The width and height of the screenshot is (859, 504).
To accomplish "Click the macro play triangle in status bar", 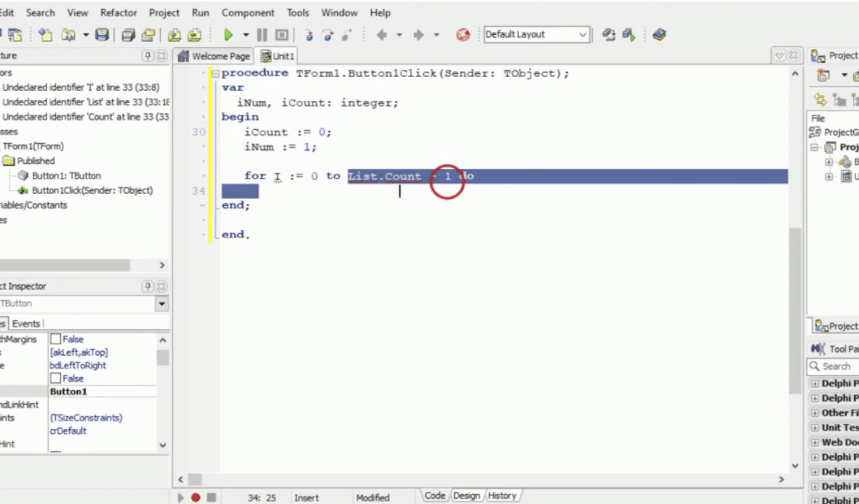I will click(180, 497).
